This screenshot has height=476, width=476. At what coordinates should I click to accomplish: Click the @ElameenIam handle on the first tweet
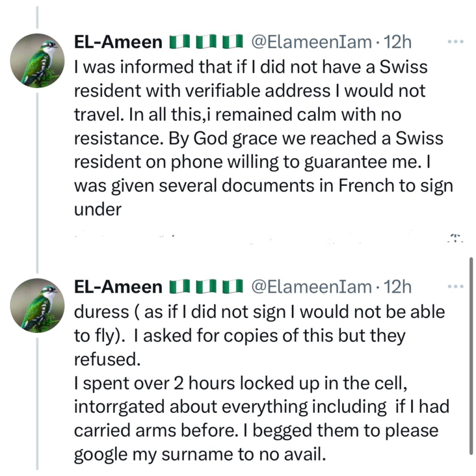pos(311,43)
